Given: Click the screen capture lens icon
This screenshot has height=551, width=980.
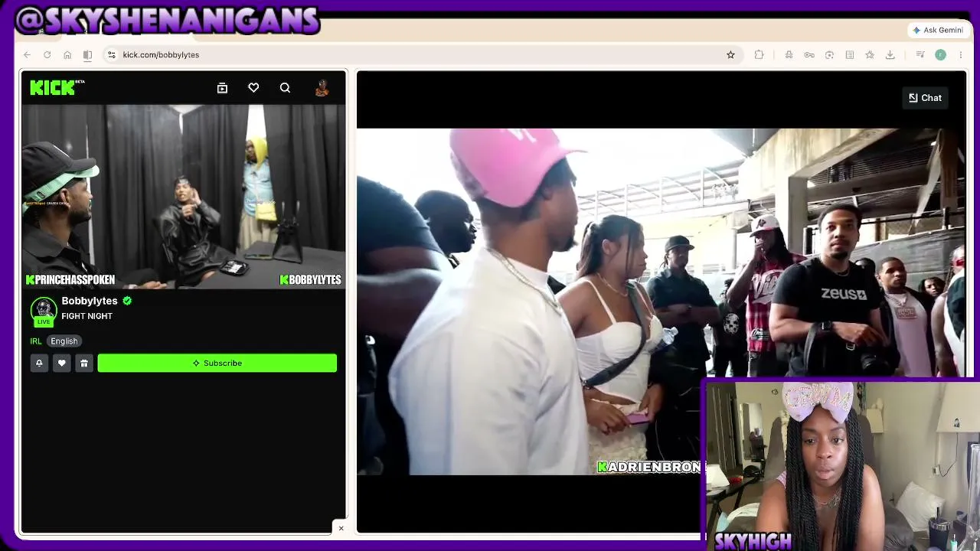Looking at the screenshot, I should pos(829,55).
